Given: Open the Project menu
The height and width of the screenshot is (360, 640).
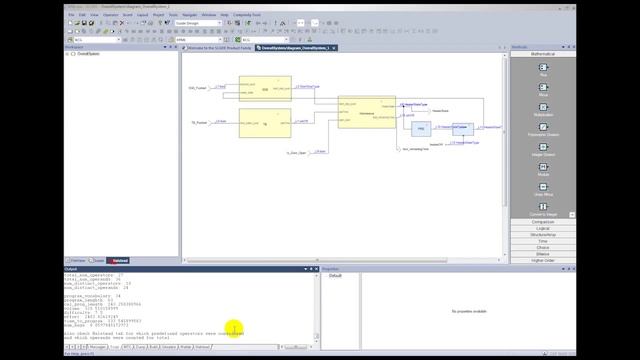Looking at the screenshot, I should [158, 15].
